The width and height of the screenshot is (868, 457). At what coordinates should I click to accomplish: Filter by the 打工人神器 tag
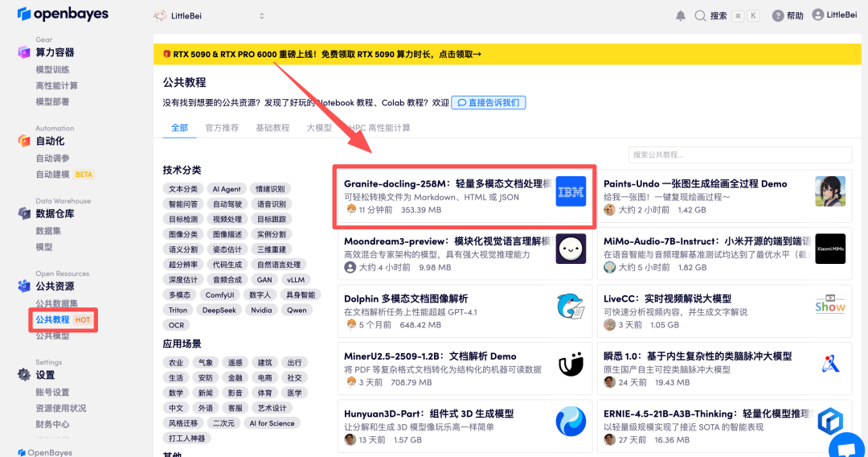coord(187,438)
